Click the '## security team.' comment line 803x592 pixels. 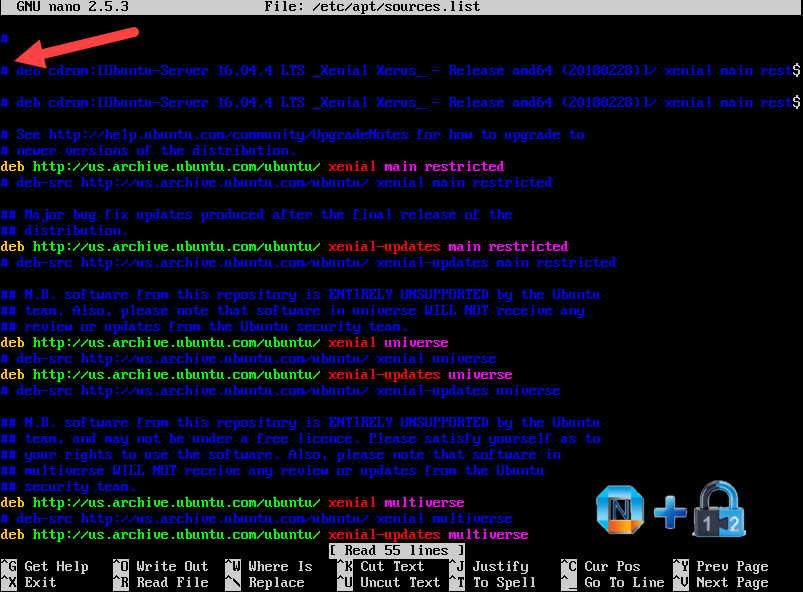68,487
